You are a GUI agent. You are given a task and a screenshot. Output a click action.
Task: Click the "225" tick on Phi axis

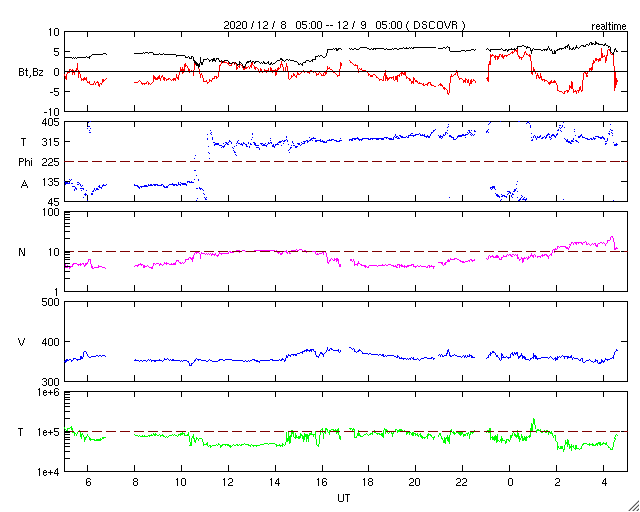pyautogui.click(x=52, y=162)
